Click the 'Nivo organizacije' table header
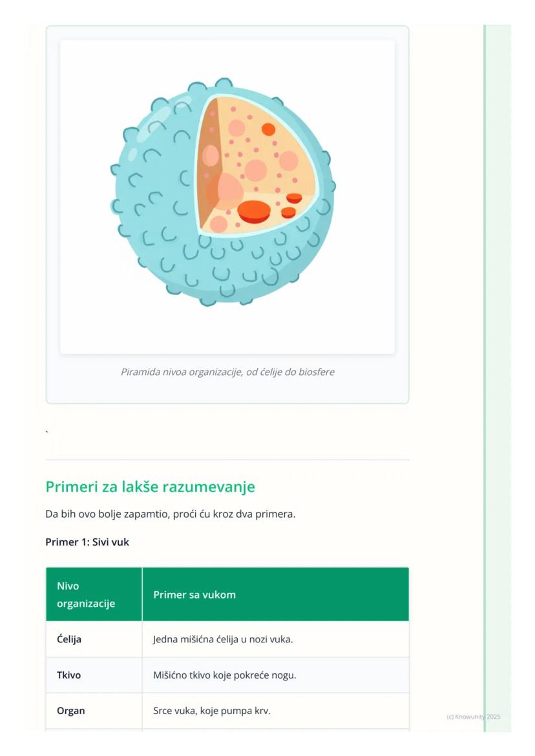This screenshot has height=756, width=535. click(86, 595)
